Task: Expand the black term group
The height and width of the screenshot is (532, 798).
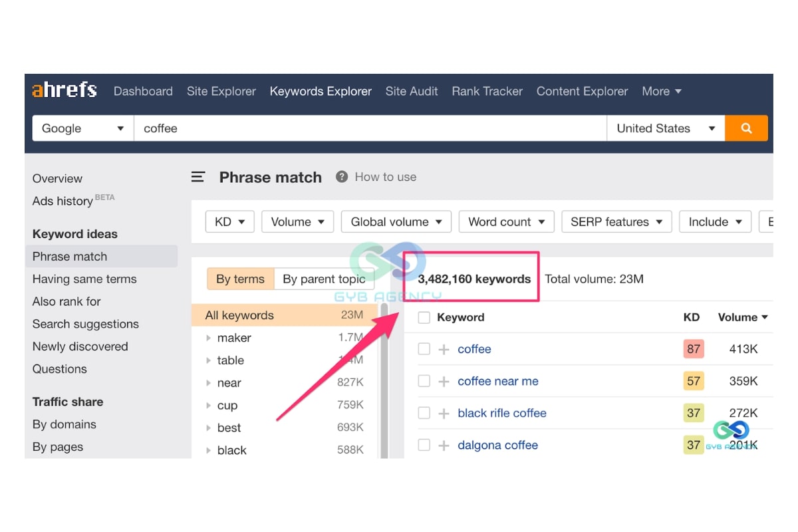Action: tap(209, 450)
